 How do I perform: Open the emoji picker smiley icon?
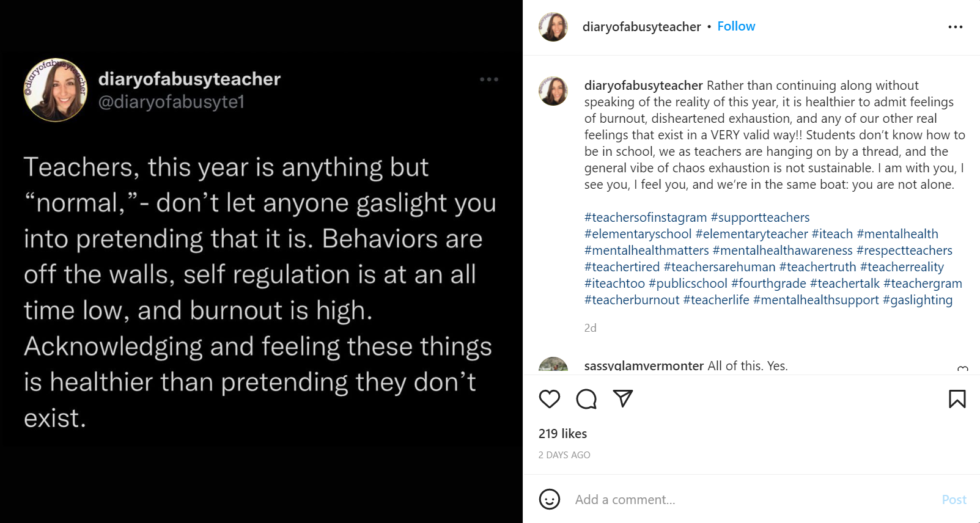(549, 499)
